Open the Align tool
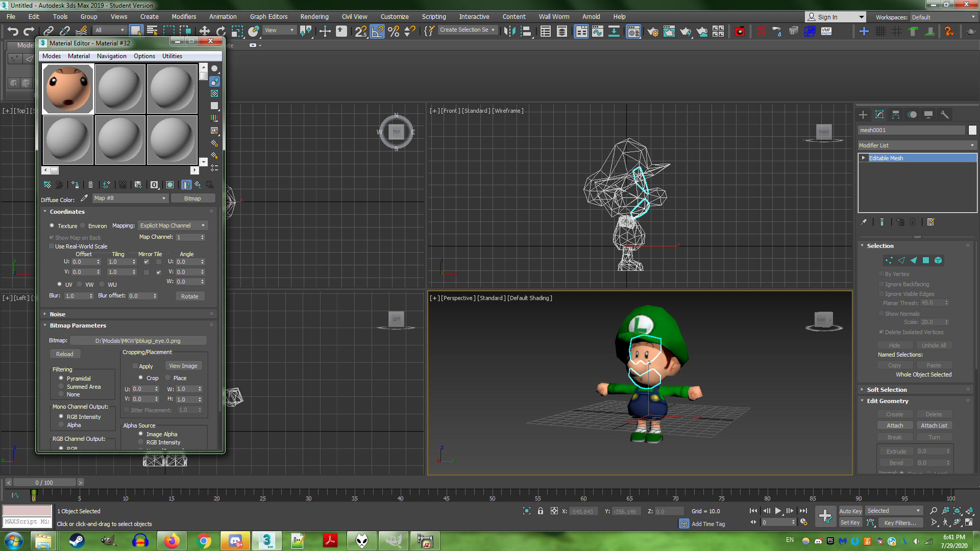The height and width of the screenshot is (551, 980). click(526, 31)
